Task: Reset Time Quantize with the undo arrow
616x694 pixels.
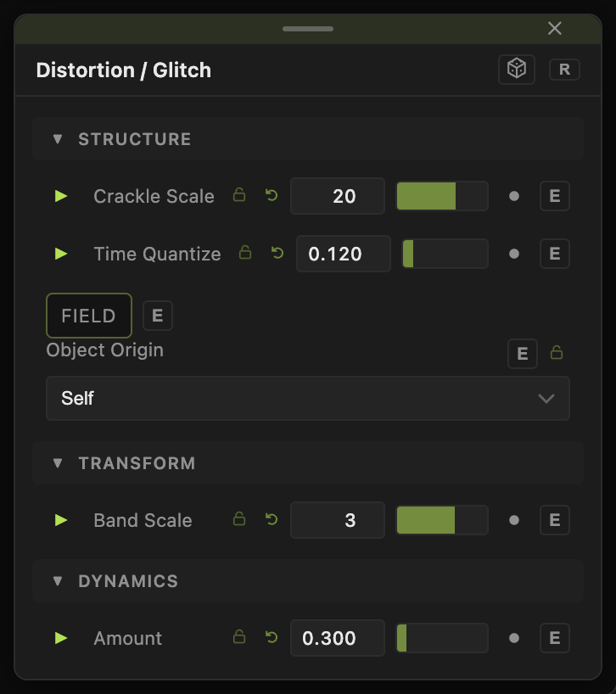Action: tap(277, 253)
